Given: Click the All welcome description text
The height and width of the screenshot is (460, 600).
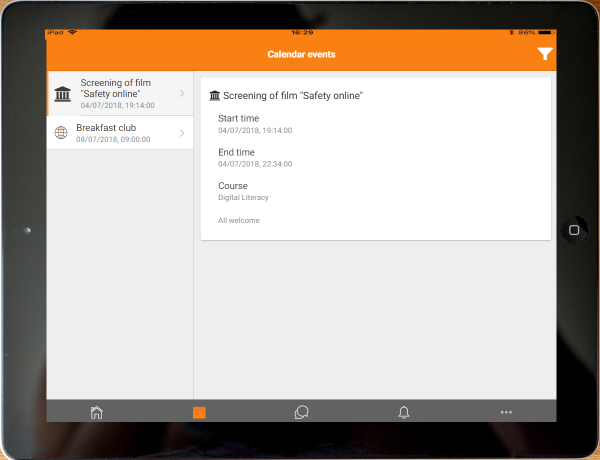Looking at the screenshot, I should [239, 220].
